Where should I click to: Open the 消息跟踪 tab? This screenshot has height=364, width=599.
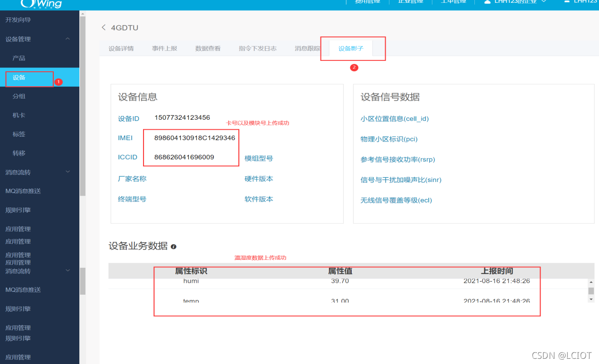click(307, 49)
